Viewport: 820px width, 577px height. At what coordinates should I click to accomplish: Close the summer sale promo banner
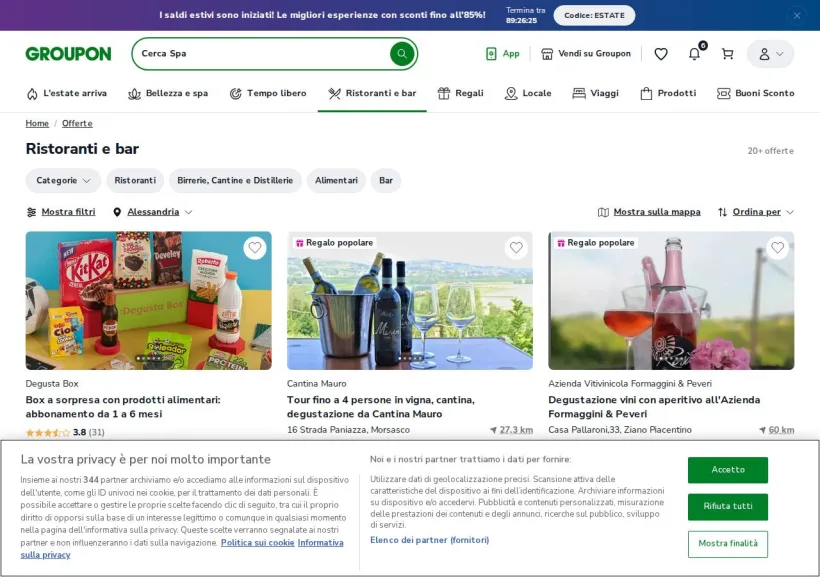796,15
